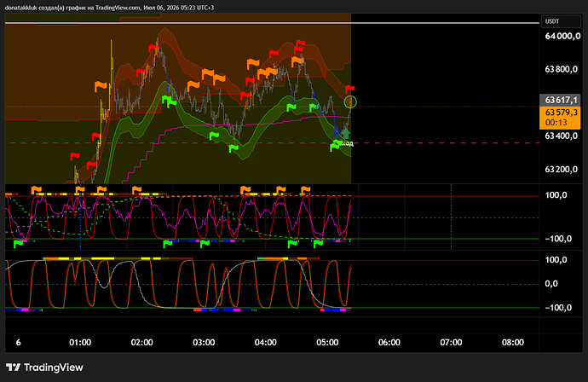This screenshot has height=382, width=588.
Task: Click the rightmost red flag above the green circle
Action: tap(350, 90)
